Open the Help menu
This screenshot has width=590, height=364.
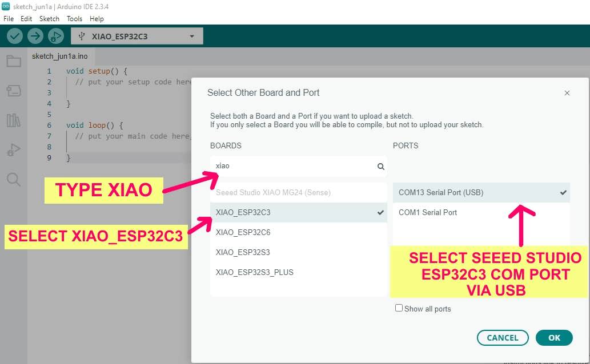tap(97, 18)
